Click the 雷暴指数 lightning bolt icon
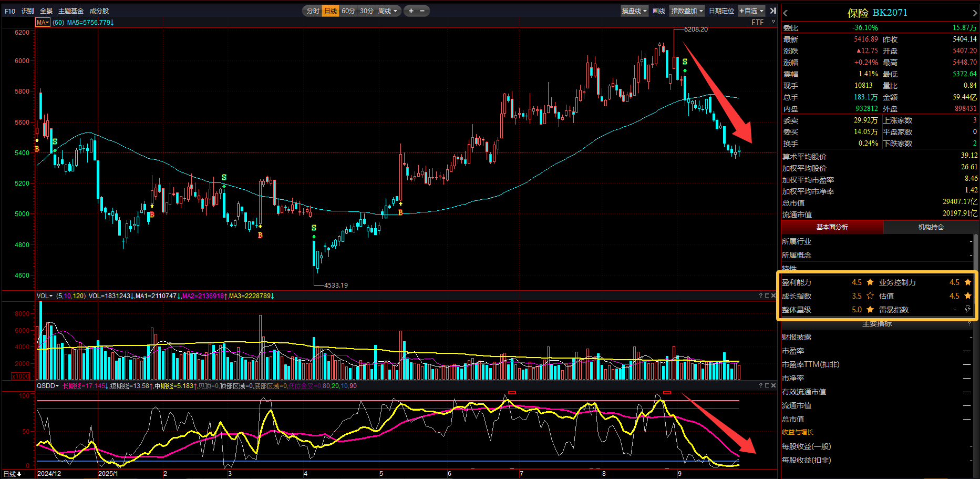 (x=967, y=310)
